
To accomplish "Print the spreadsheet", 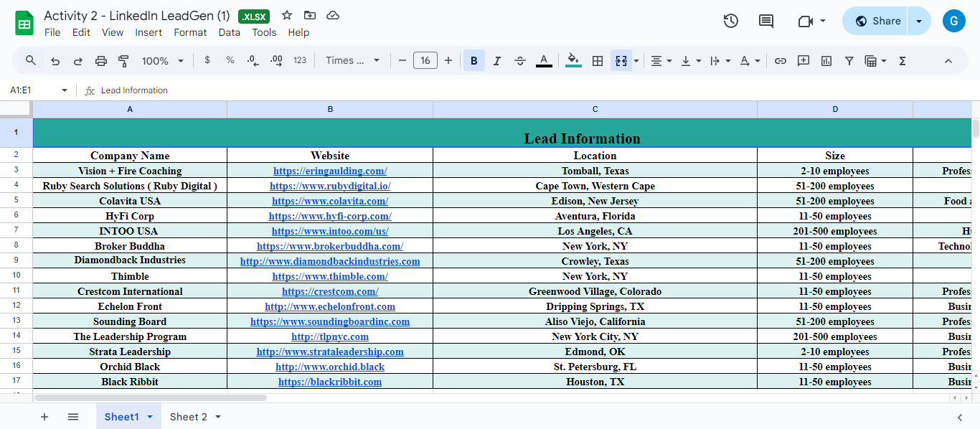I will pyautogui.click(x=101, y=61).
